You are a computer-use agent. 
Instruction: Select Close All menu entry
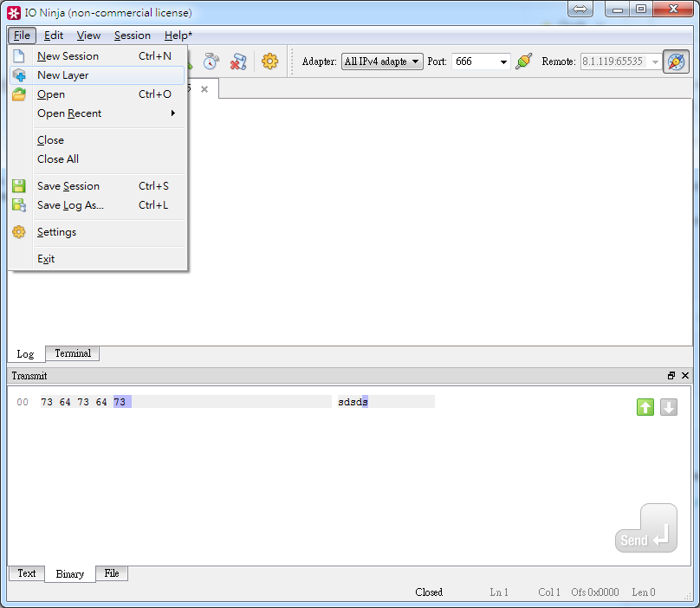point(97,158)
